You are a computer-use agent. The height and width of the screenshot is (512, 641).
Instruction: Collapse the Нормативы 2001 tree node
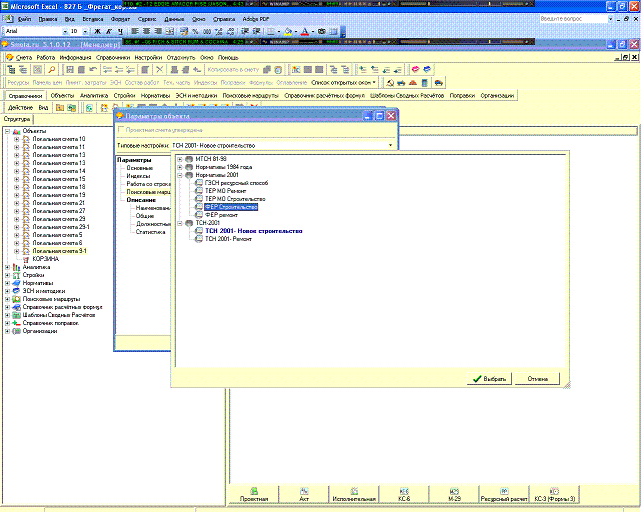pos(179,176)
